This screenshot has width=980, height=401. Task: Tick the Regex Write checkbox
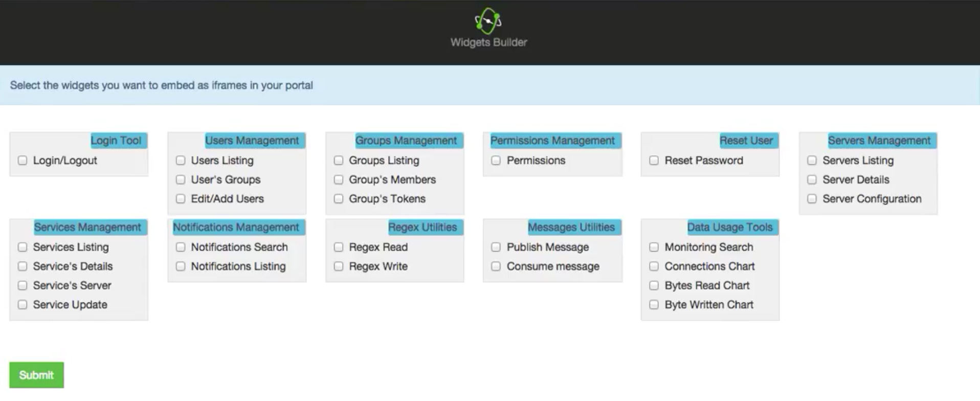pyautogui.click(x=339, y=266)
